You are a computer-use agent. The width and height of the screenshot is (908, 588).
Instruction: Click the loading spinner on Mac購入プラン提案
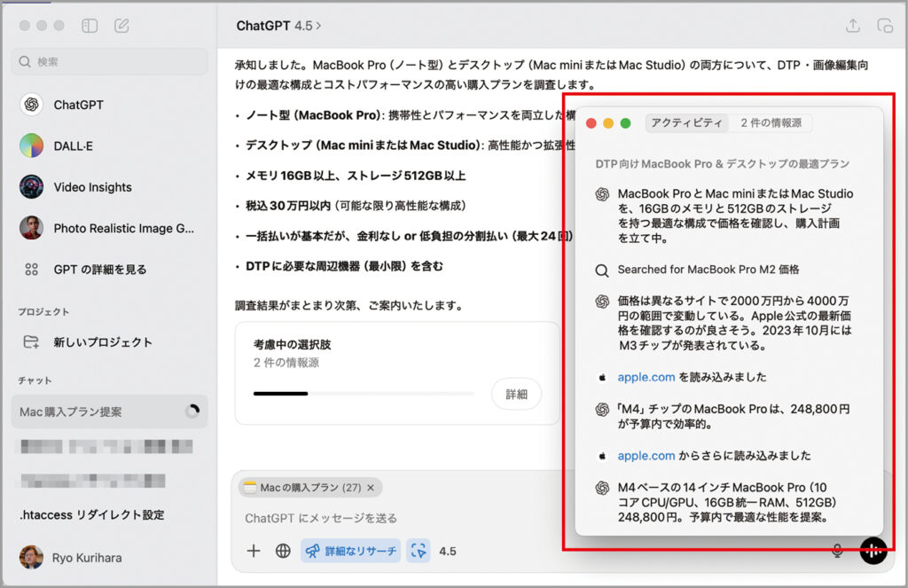tap(192, 412)
